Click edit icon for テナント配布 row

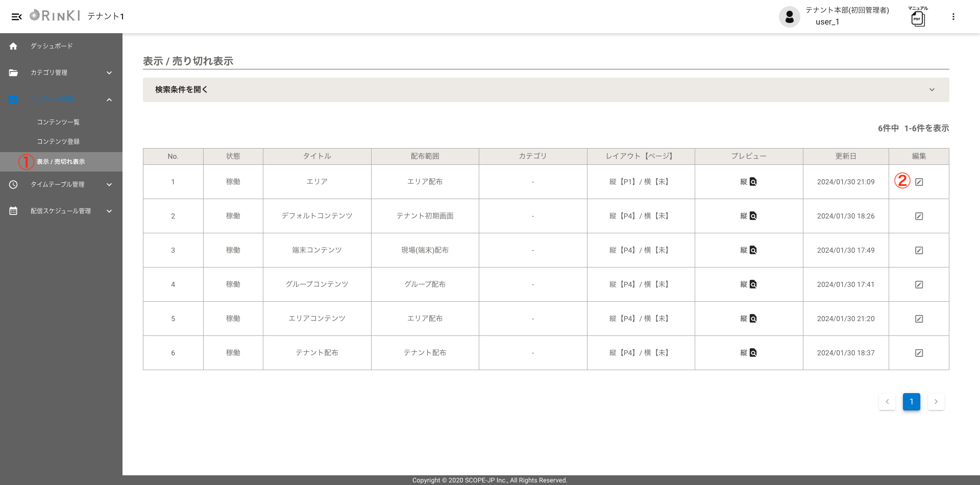(919, 353)
